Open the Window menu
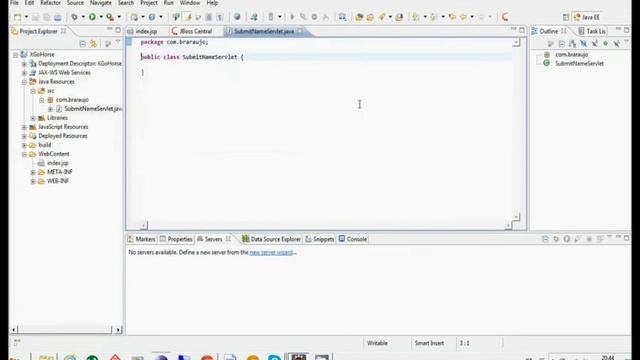 (x=190, y=3)
